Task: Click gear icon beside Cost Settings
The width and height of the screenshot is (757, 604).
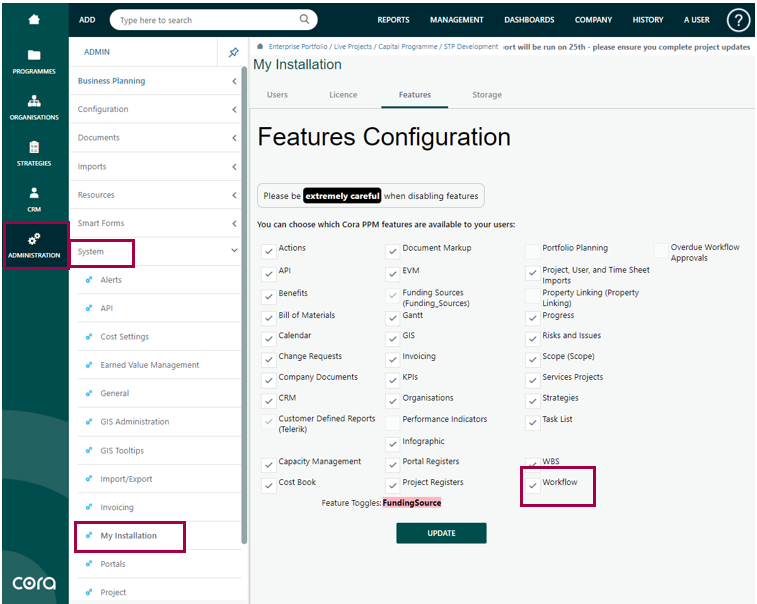Action: 89,337
